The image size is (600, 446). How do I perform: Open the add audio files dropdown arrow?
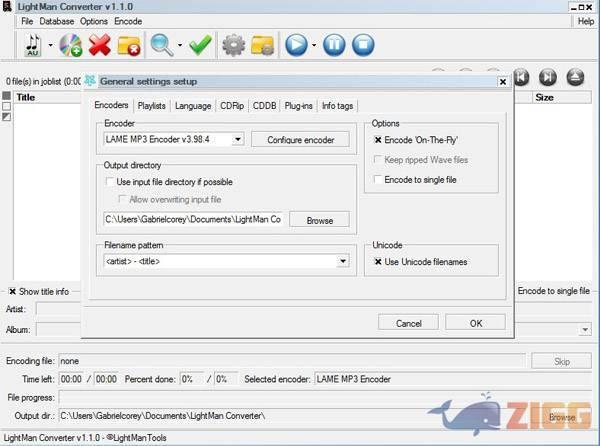pyautogui.click(x=51, y=45)
